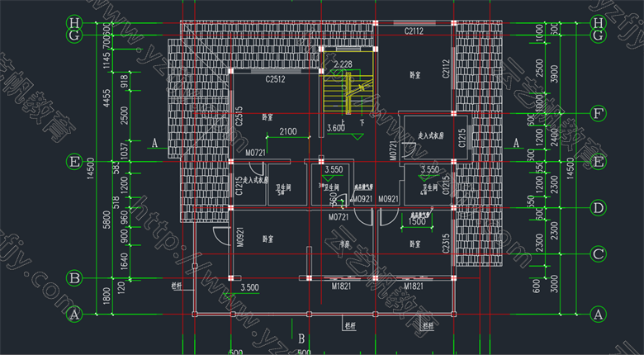Image resolution: width=644 pixels, height=355 pixels.
Task: Click the right 14500 overall dimension
Action: point(570,168)
